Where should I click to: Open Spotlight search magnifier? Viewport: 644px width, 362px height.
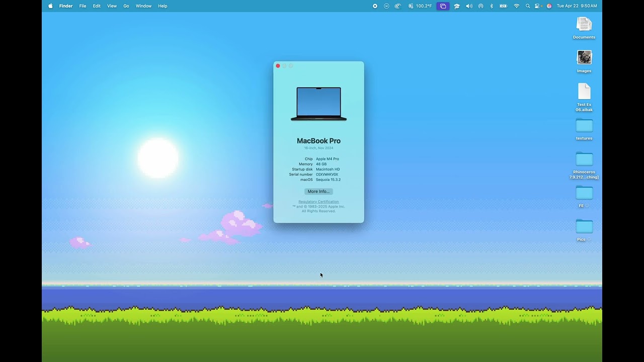click(528, 6)
